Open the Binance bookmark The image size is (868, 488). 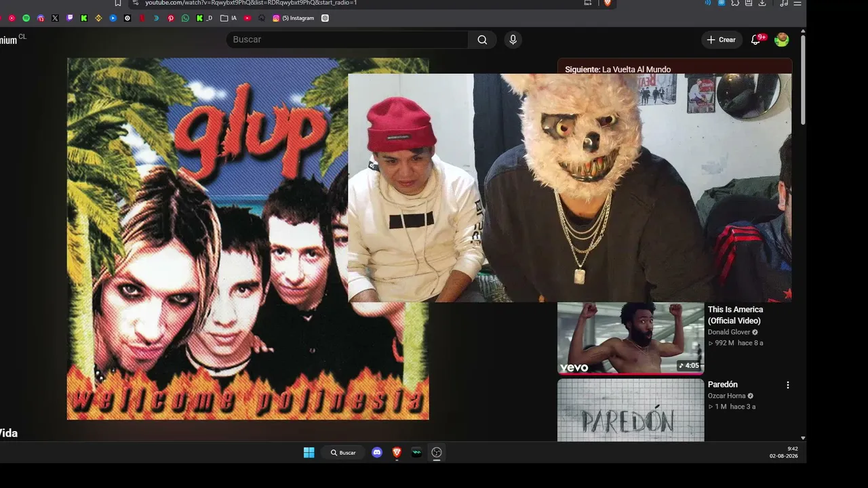pos(98,18)
